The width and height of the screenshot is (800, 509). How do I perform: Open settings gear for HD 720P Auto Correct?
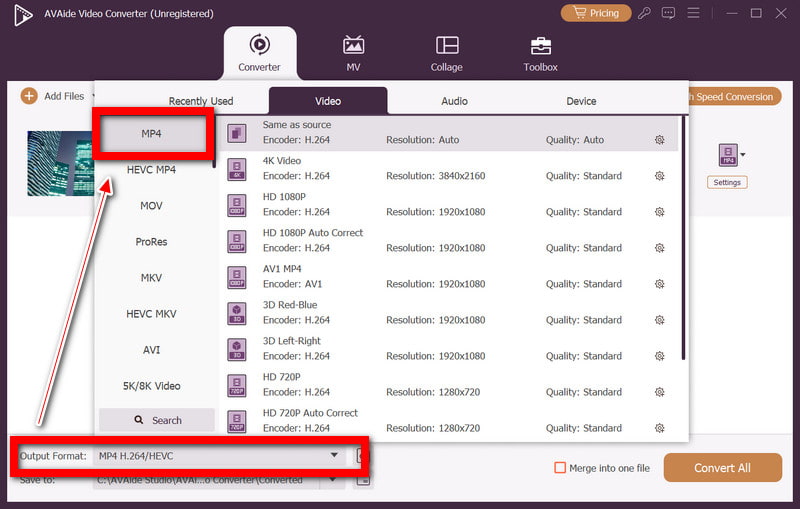[x=659, y=428]
